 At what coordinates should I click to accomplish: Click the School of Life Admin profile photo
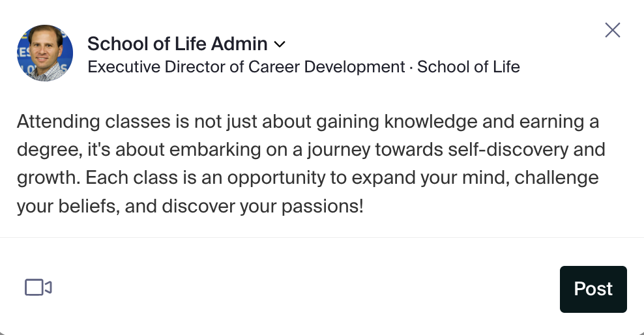[45, 53]
